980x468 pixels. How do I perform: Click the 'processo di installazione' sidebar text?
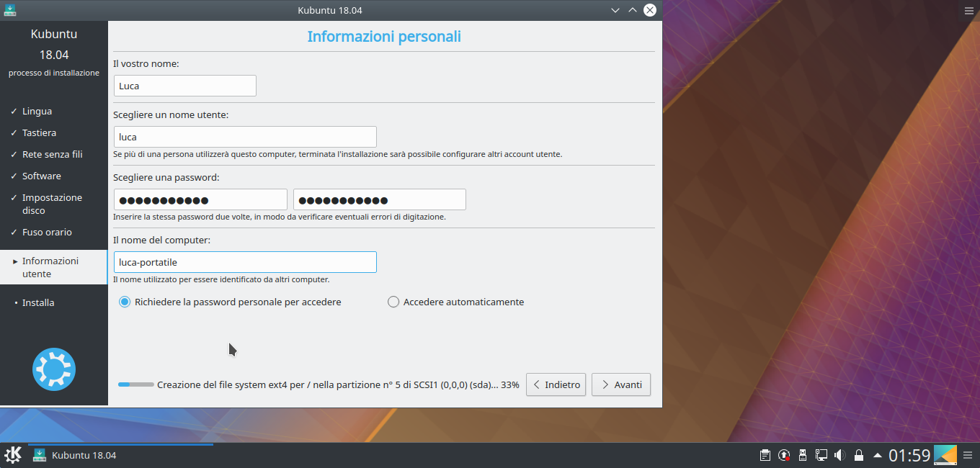click(x=54, y=73)
